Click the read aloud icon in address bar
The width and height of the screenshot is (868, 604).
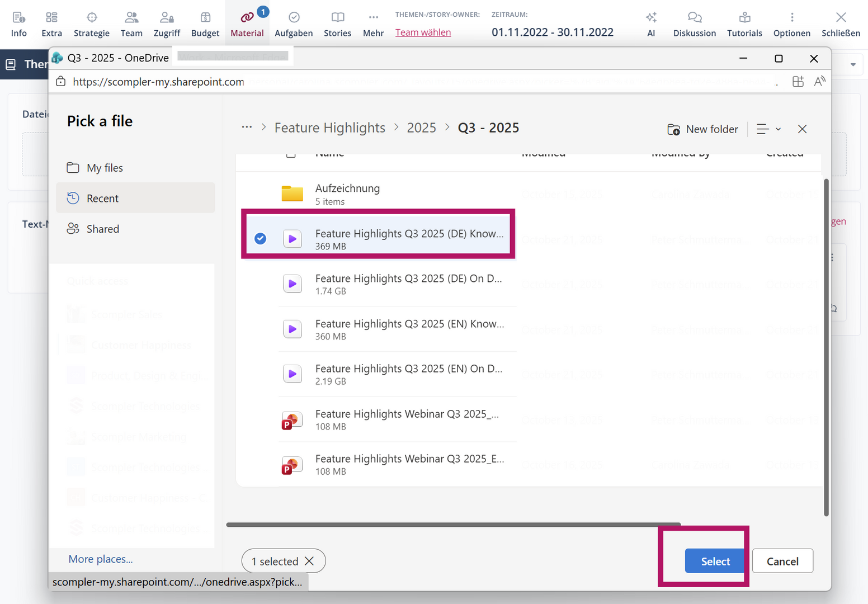pos(819,82)
